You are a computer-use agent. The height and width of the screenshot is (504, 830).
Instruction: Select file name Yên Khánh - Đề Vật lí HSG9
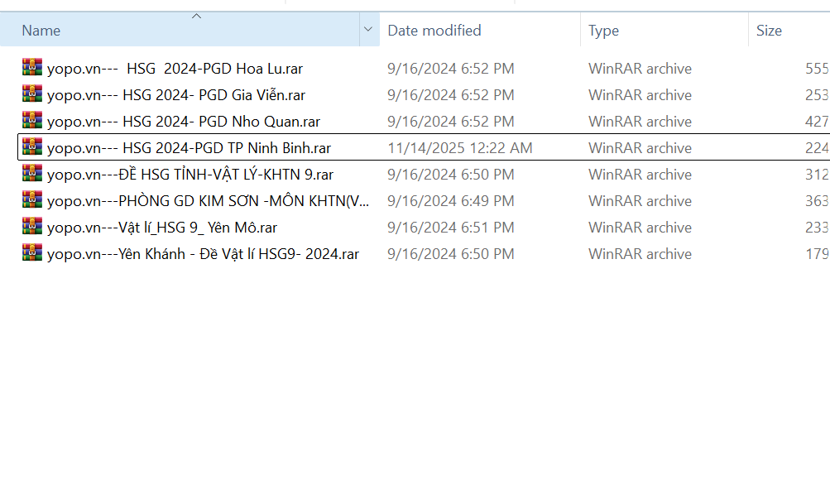point(203,254)
